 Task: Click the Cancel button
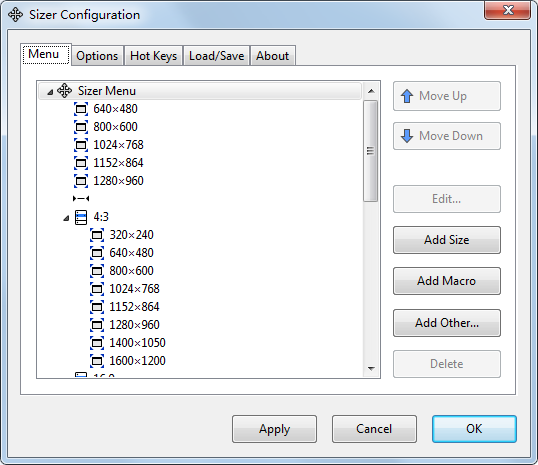[374, 429]
